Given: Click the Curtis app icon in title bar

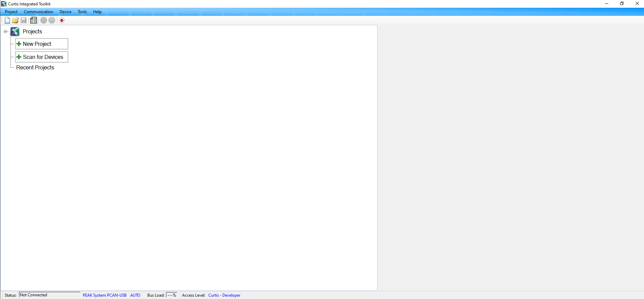Looking at the screenshot, I should [x=4, y=4].
